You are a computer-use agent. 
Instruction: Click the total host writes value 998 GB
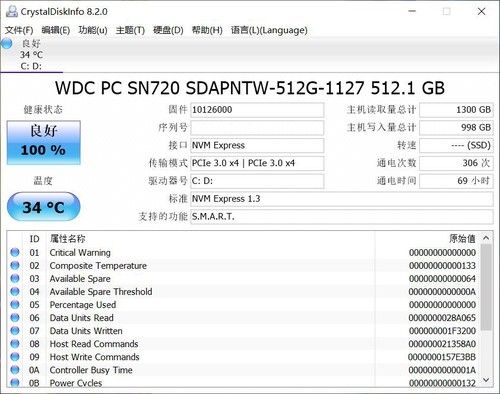coord(456,128)
